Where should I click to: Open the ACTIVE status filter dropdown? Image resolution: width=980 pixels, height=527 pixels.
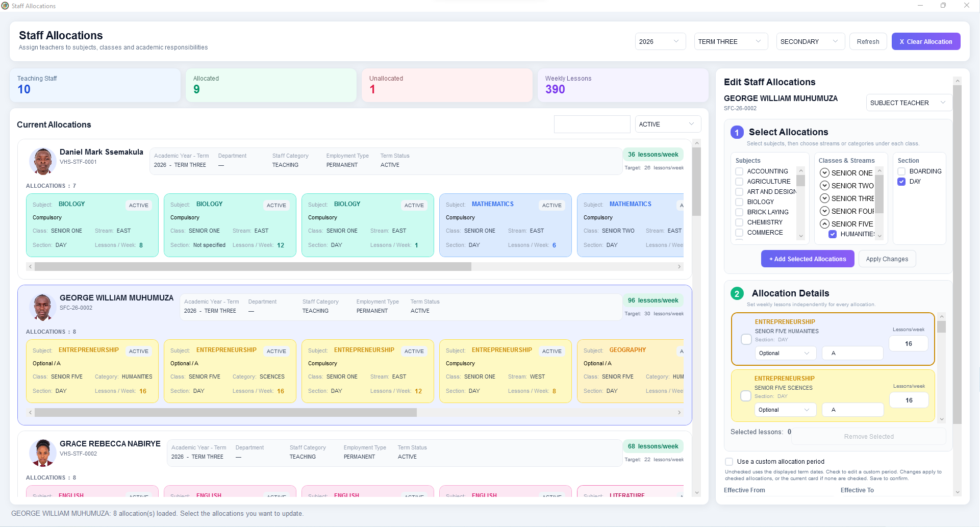point(668,124)
